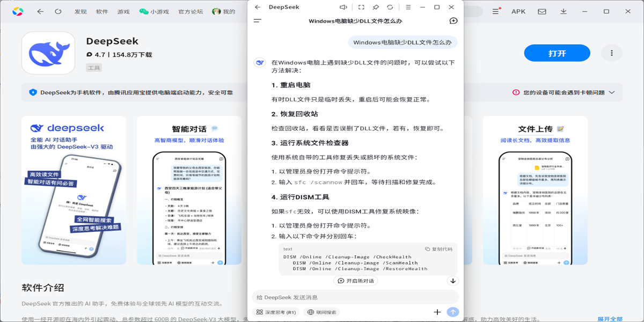Switch to the 软件 tab

tap(102, 11)
